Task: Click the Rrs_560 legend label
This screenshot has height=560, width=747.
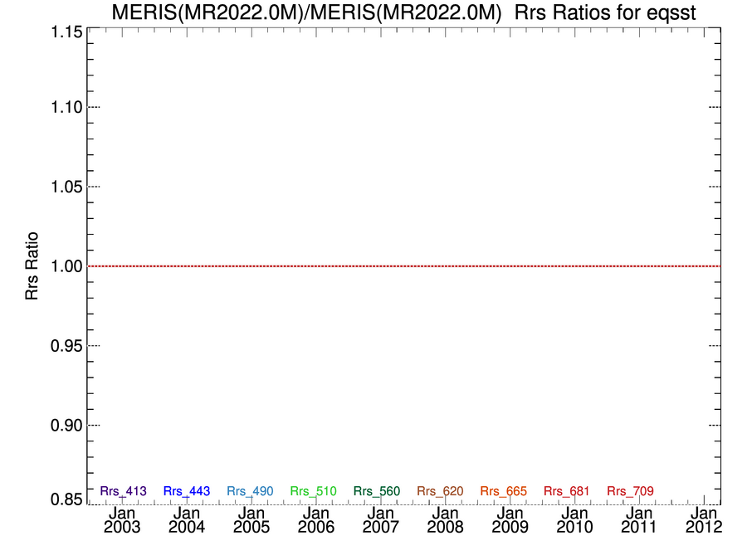Action: (x=377, y=491)
